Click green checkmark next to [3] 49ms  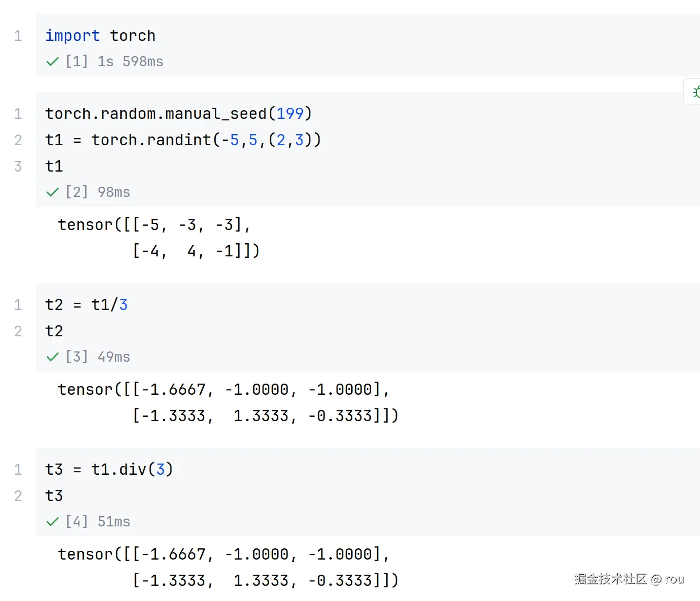click(x=52, y=357)
